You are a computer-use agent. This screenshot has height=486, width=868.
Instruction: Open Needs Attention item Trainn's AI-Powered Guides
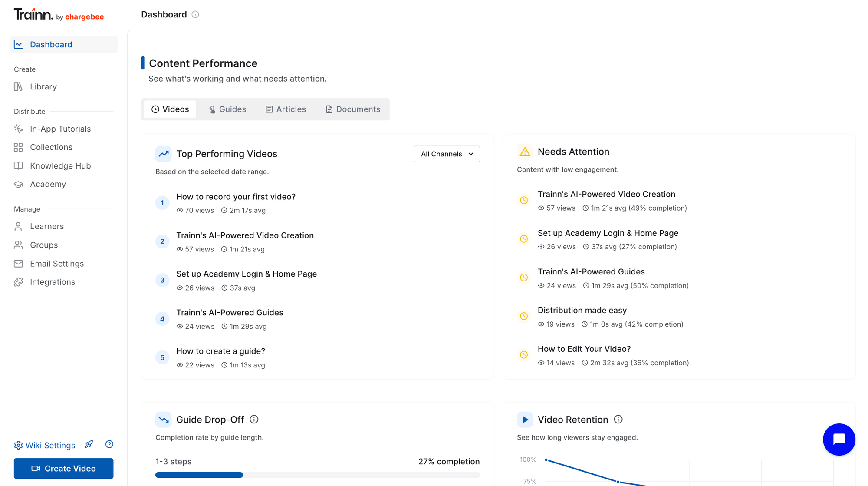coord(591,272)
